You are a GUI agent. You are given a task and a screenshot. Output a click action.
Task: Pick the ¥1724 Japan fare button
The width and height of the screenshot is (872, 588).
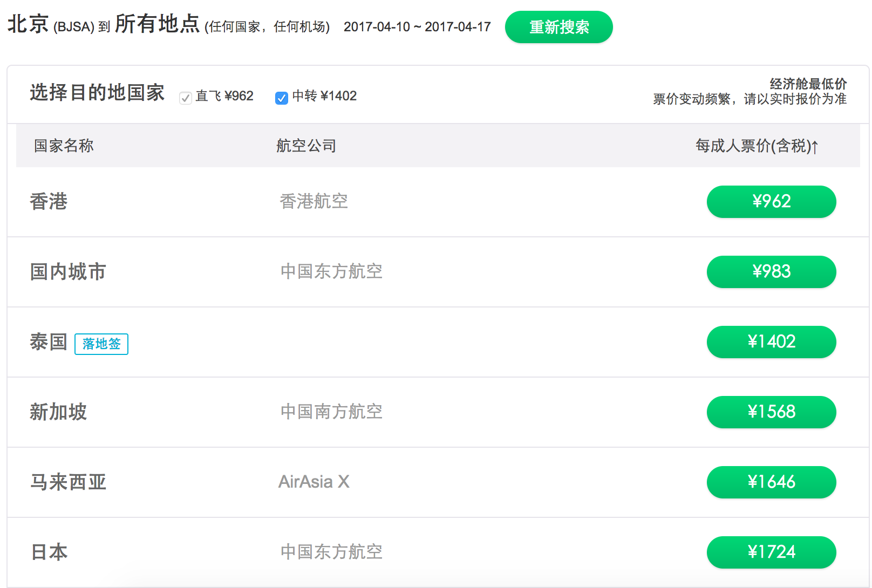[x=771, y=552]
